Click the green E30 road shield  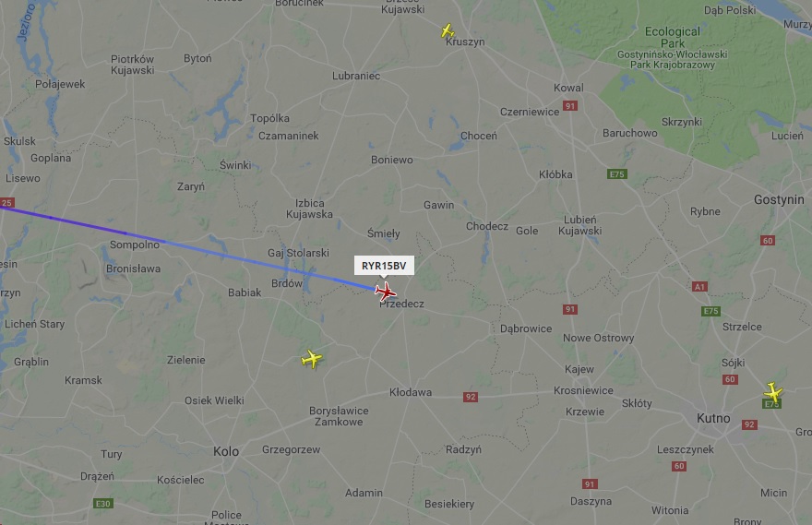click(x=103, y=503)
